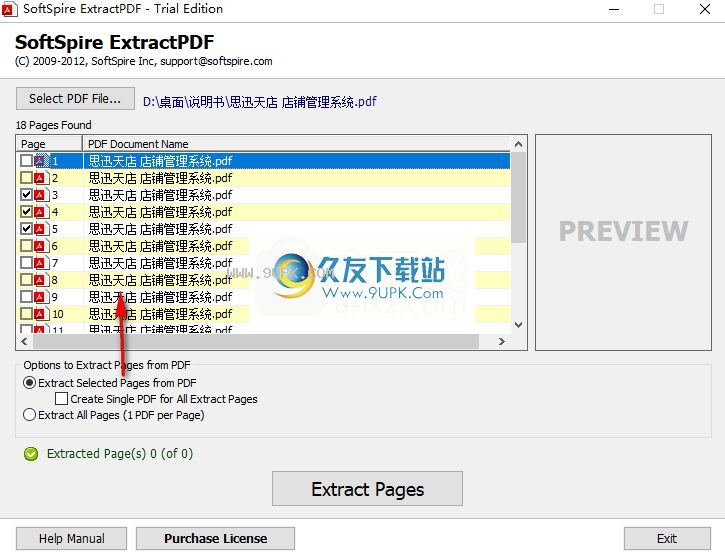Close the ExtractPDF window
This screenshot has height=552, width=725.
(x=705, y=9)
